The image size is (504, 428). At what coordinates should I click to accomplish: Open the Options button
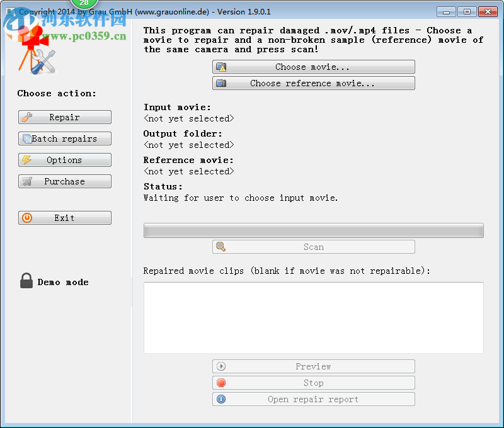point(65,160)
